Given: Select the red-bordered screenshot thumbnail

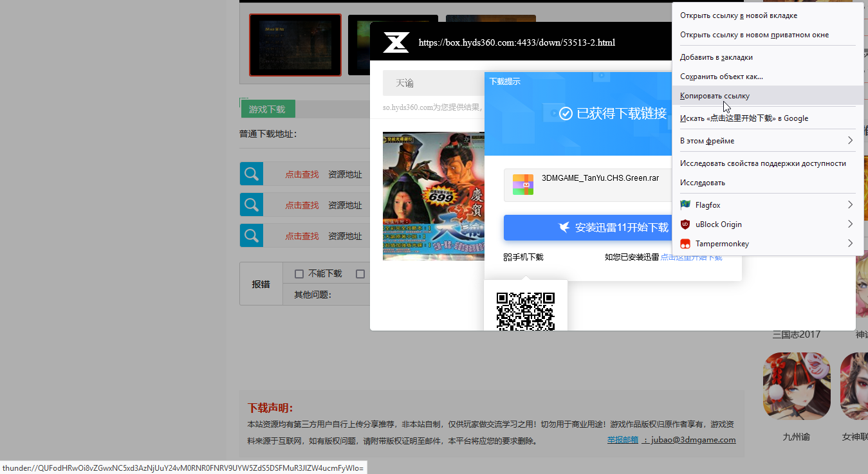Looking at the screenshot, I should pyautogui.click(x=295, y=45).
